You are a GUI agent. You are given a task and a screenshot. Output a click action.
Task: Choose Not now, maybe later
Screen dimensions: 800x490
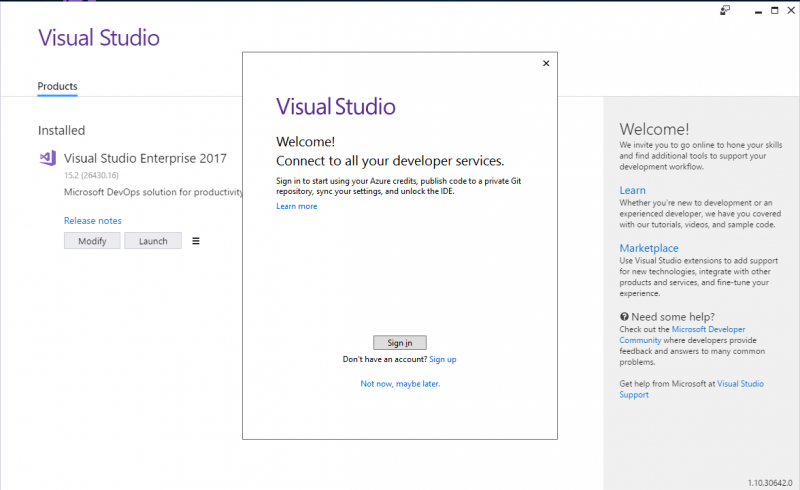pos(400,384)
